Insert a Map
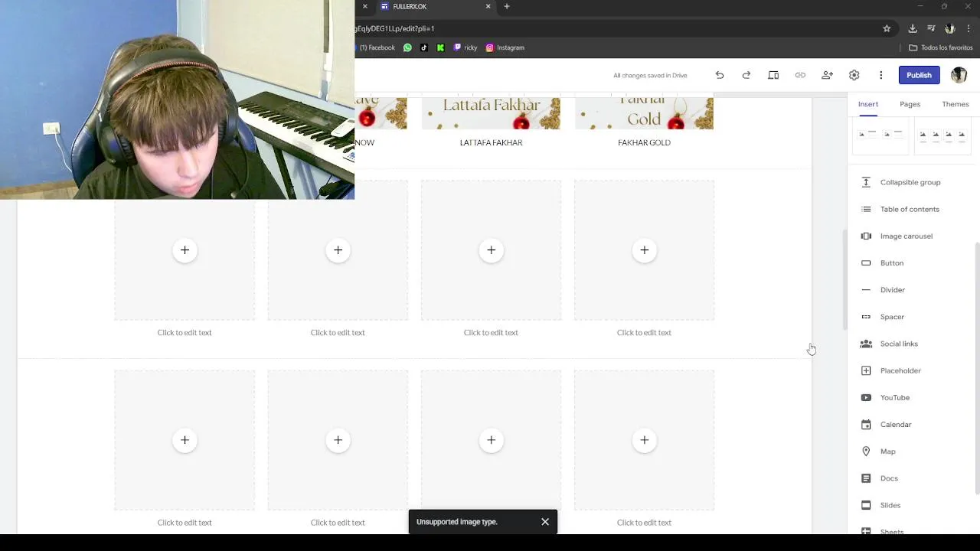980x551 pixels. pyautogui.click(x=887, y=452)
